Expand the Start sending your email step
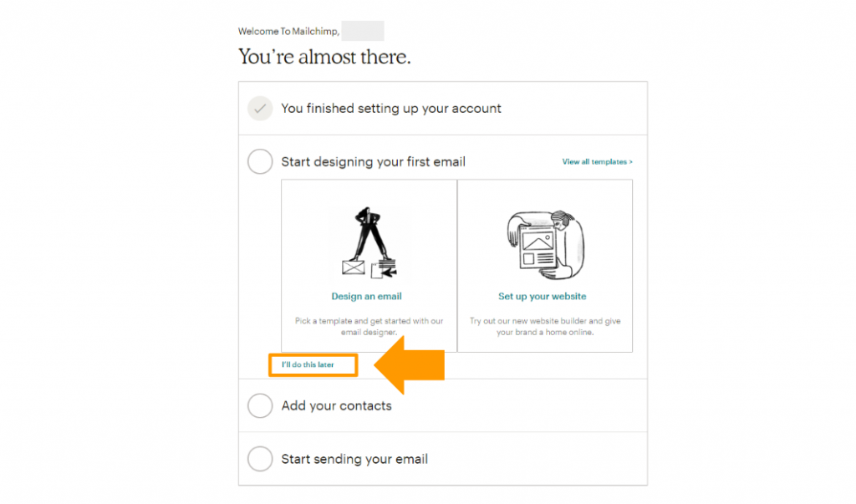 [354, 459]
